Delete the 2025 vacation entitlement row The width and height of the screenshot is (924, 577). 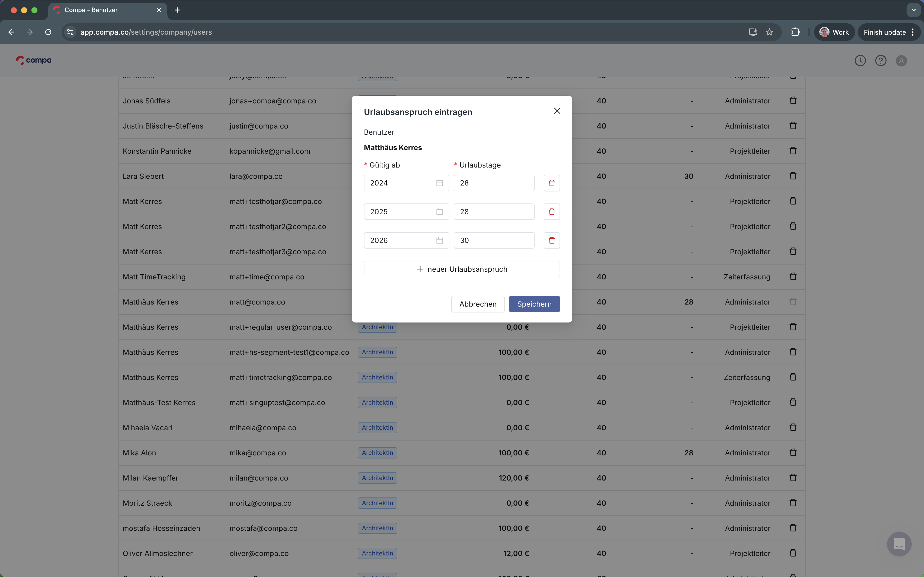(552, 211)
